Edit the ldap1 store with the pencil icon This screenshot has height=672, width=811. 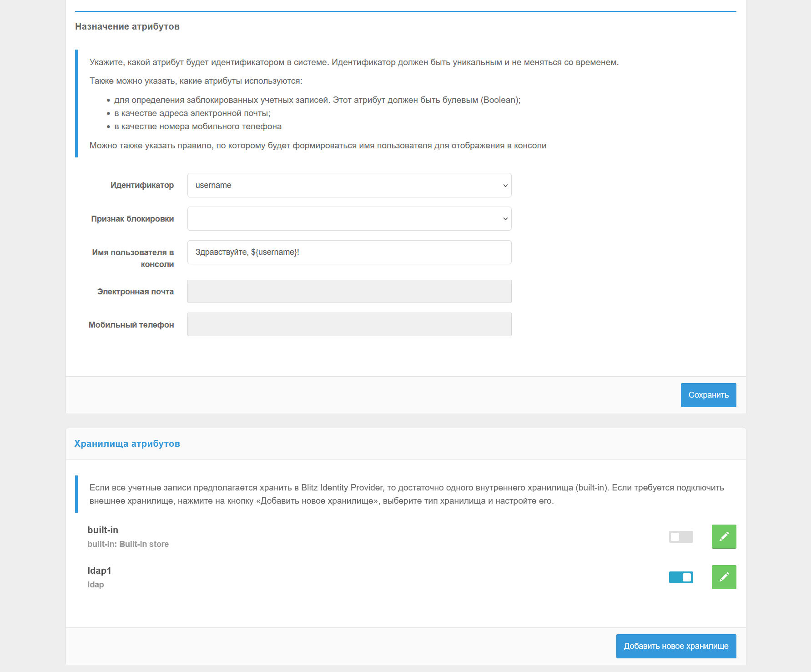point(724,577)
